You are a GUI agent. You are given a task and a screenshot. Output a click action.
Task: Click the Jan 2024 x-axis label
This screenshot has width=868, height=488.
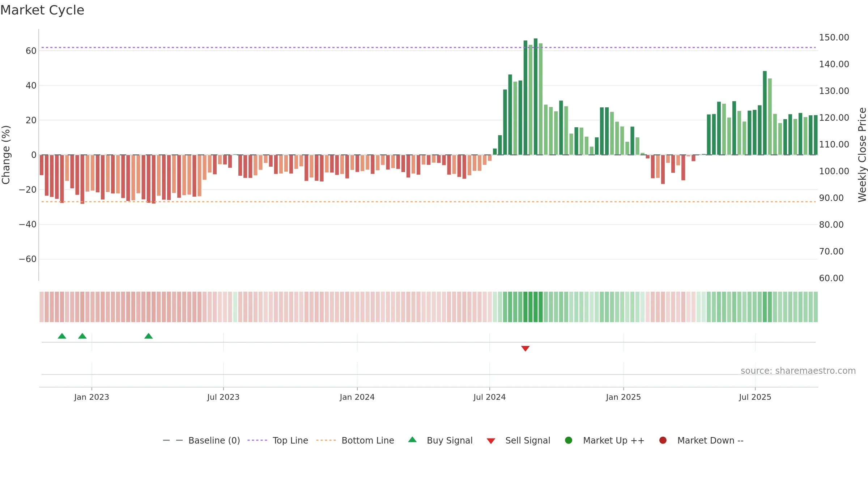coord(357,397)
